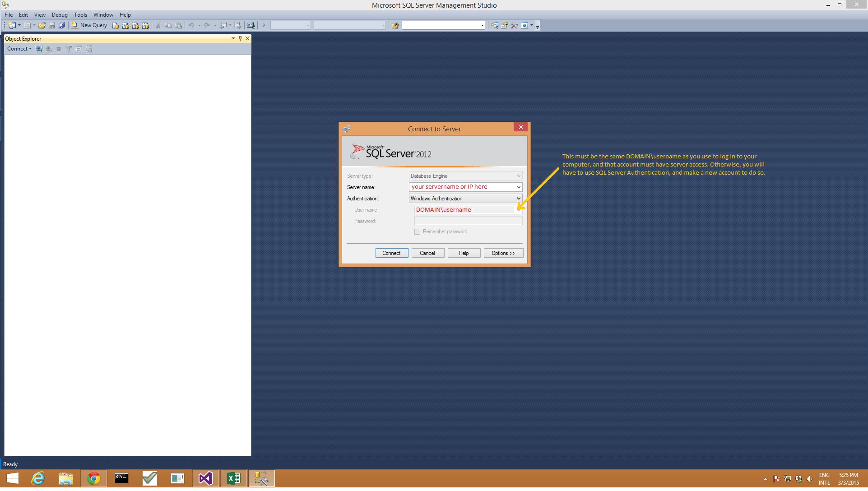868x491 pixels.
Task: Open the Find combo box dropdown arrow
Action: (x=483, y=25)
